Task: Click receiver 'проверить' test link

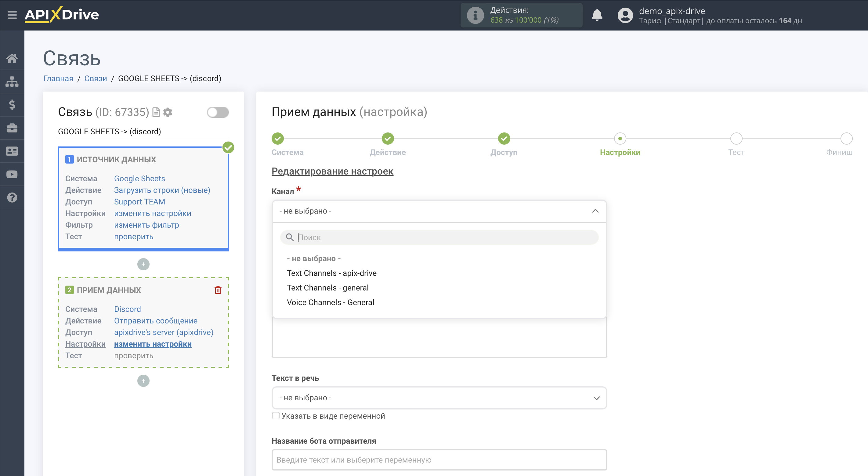Action: pos(134,356)
